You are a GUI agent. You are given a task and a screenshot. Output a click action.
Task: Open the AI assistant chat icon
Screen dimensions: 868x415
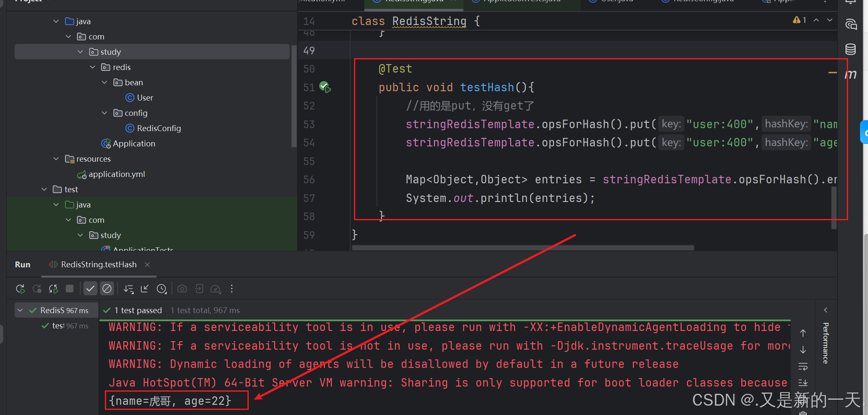click(851, 24)
